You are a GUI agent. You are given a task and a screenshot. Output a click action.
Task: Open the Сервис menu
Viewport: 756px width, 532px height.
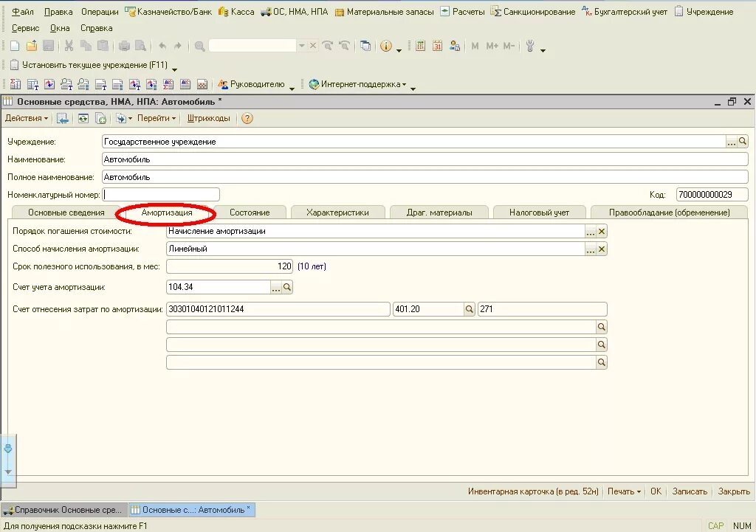click(26, 28)
